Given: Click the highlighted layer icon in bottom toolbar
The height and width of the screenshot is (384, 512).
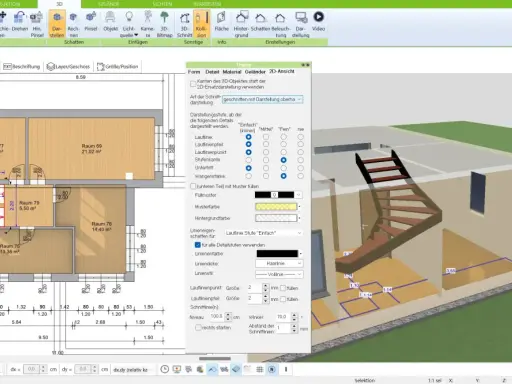Looking at the screenshot, I should (x=236, y=369).
